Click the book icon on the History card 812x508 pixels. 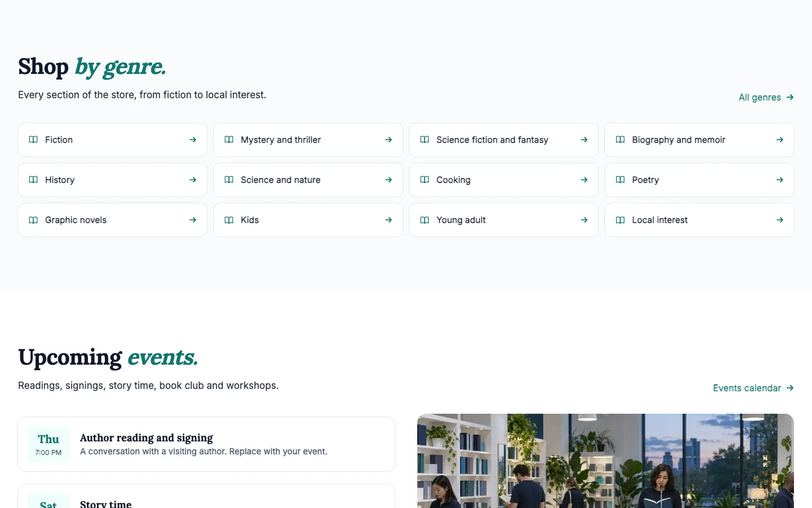(33, 179)
